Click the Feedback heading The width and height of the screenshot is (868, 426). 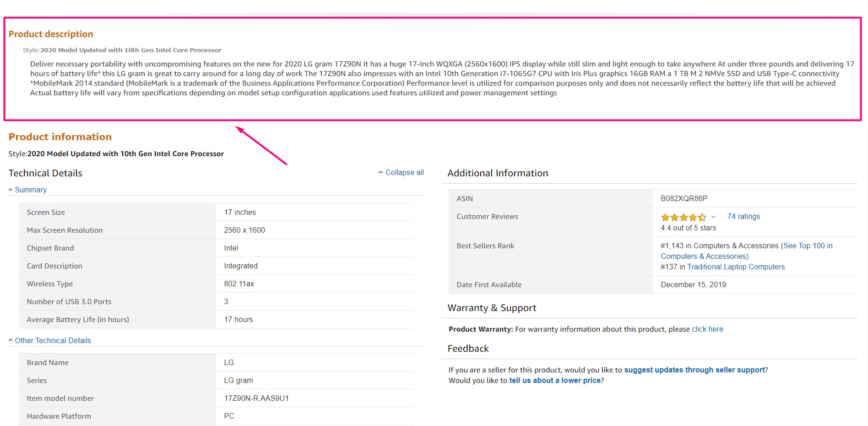pyautogui.click(x=468, y=349)
